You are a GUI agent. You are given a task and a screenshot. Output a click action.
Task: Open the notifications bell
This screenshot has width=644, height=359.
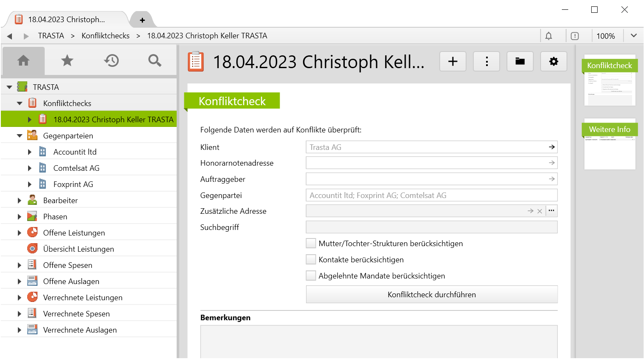pyautogui.click(x=549, y=36)
